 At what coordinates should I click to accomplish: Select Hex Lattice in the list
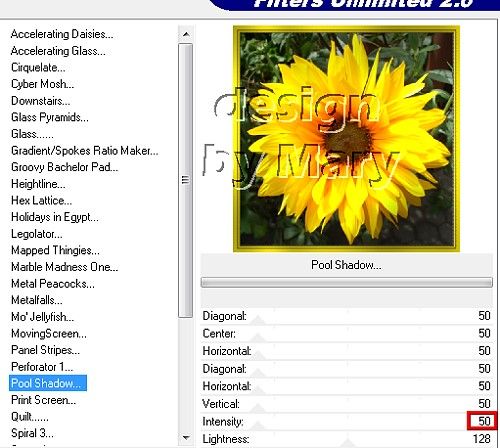41,200
